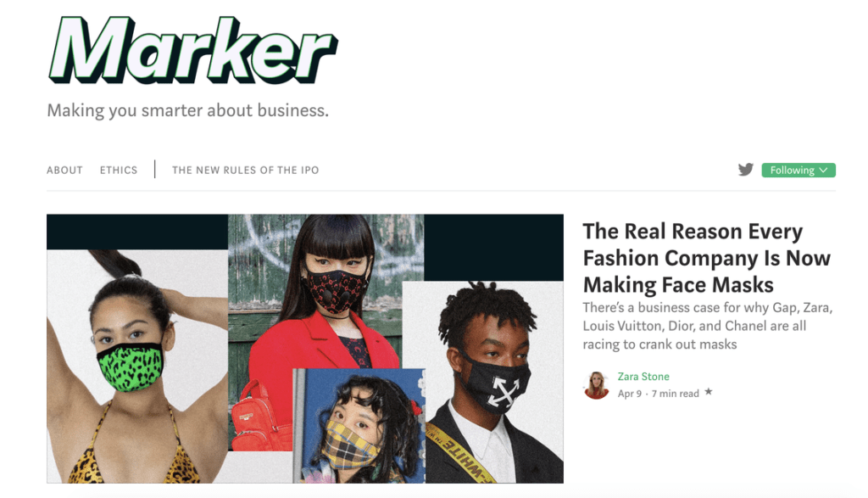Toggle the green Following button
Viewport: 868px width, 498px height.
tap(798, 170)
